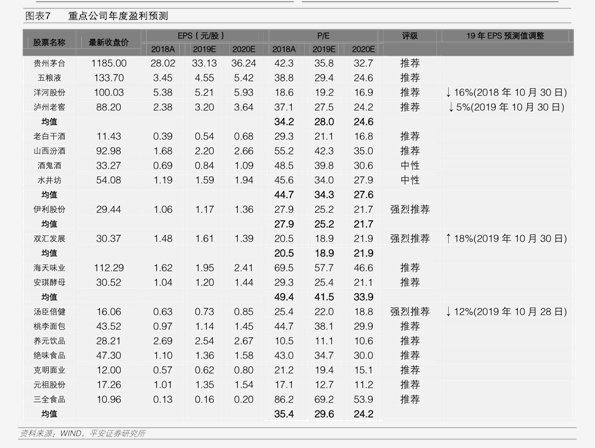Click the table title 重点公司年度盈利预测
The image size is (595, 448).
(118, 16)
